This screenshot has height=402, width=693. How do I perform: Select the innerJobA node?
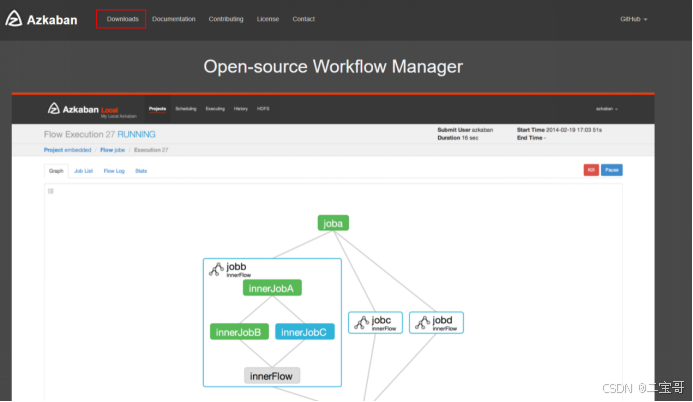pyautogui.click(x=272, y=288)
